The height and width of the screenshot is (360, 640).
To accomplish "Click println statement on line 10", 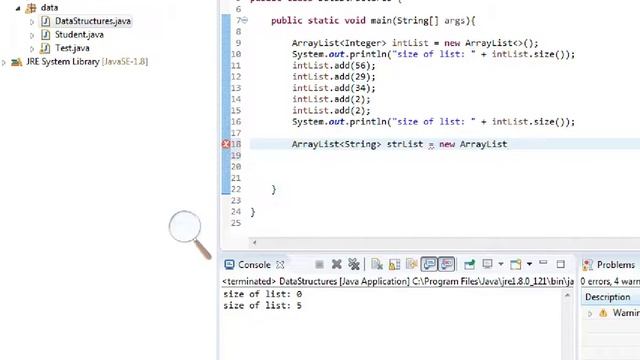I will [433, 54].
